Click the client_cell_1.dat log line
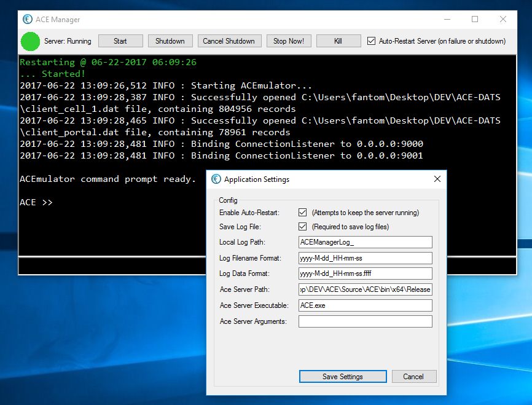The height and width of the screenshot is (405, 532). coord(260,103)
